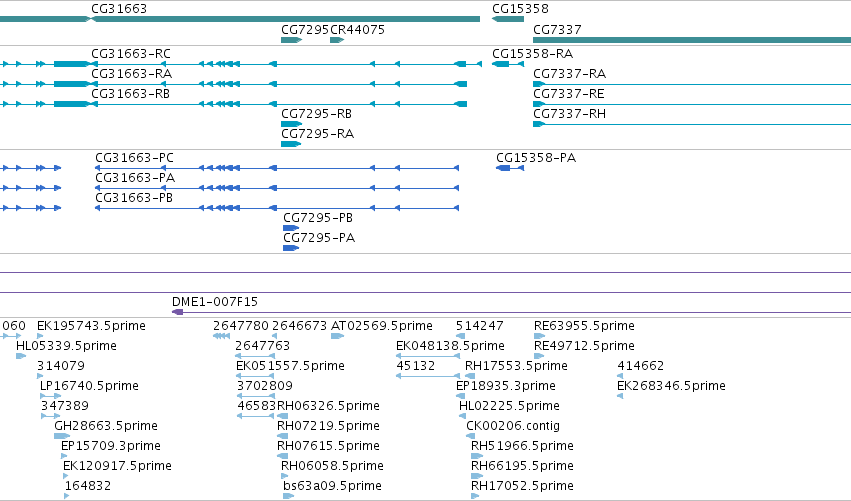Image resolution: width=851 pixels, height=501 pixels.
Task: Click the CG7295-PA protein arrow
Action: coord(291,249)
